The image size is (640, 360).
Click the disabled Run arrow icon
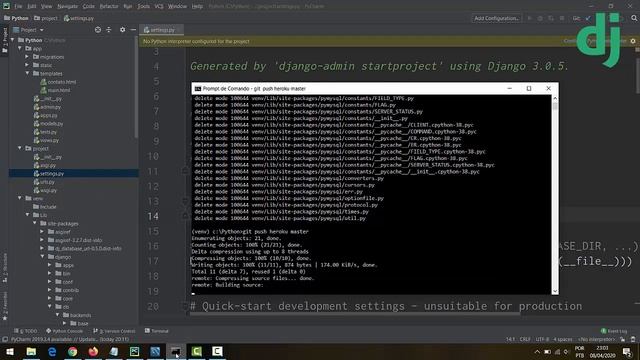(529, 18)
